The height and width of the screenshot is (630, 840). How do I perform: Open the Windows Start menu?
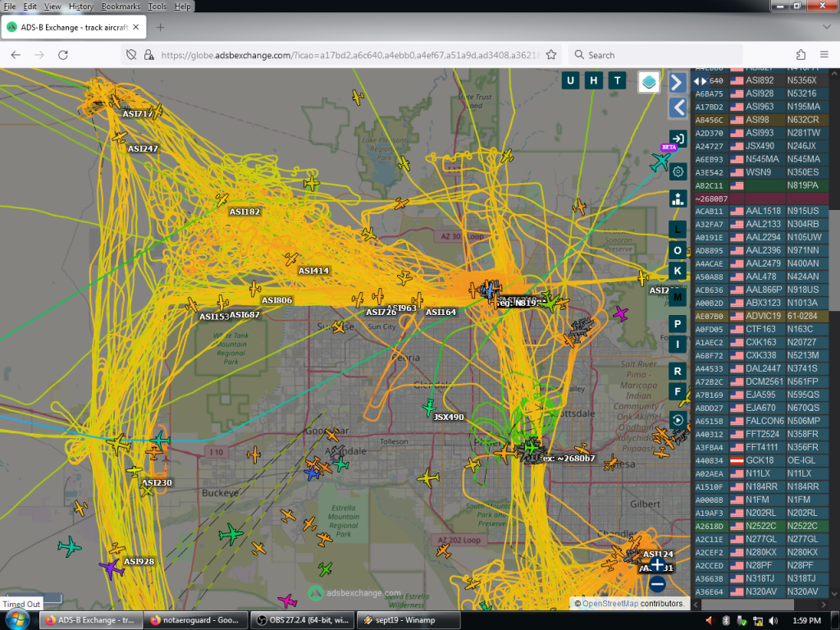(16, 620)
